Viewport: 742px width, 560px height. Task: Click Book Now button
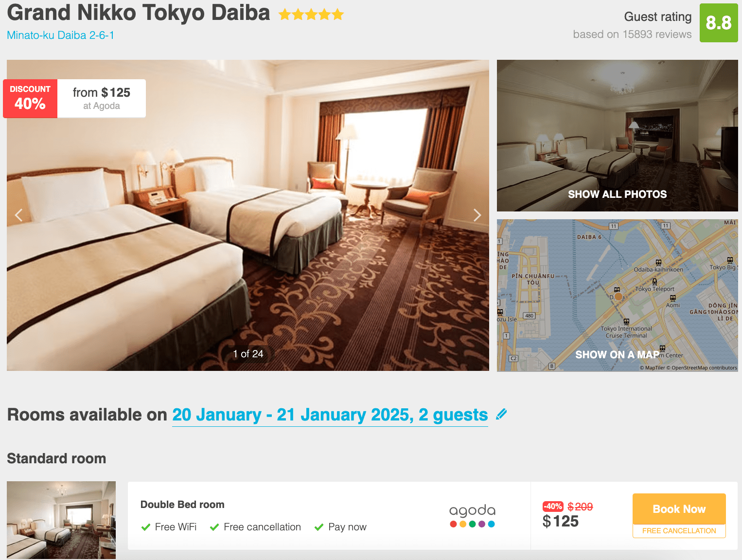click(679, 509)
